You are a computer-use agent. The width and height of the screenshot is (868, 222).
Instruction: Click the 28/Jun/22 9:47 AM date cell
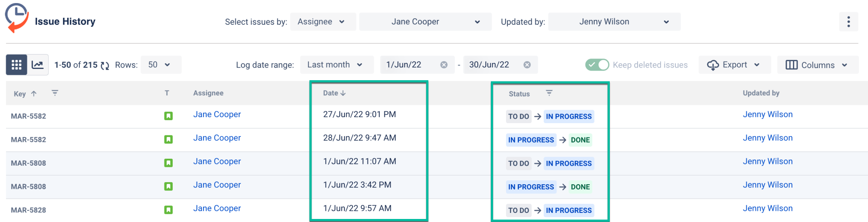pos(359,138)
